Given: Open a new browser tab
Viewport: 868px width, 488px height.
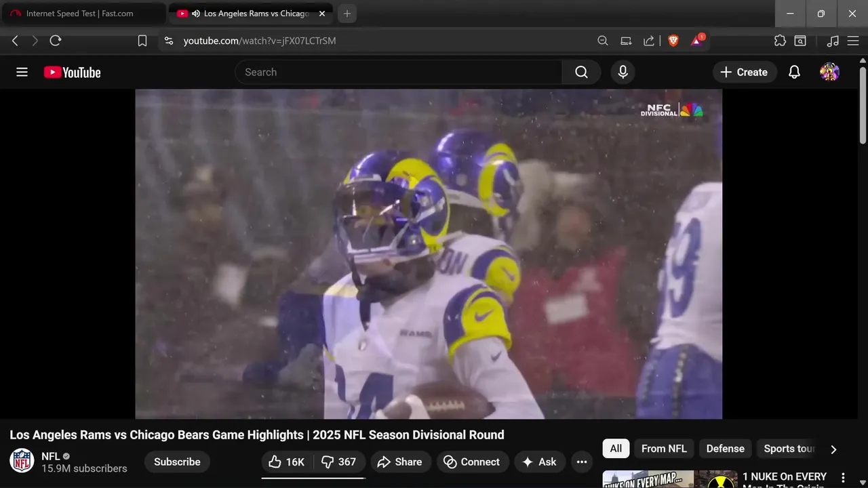Looking at the screenshot, I should [347, 14].
